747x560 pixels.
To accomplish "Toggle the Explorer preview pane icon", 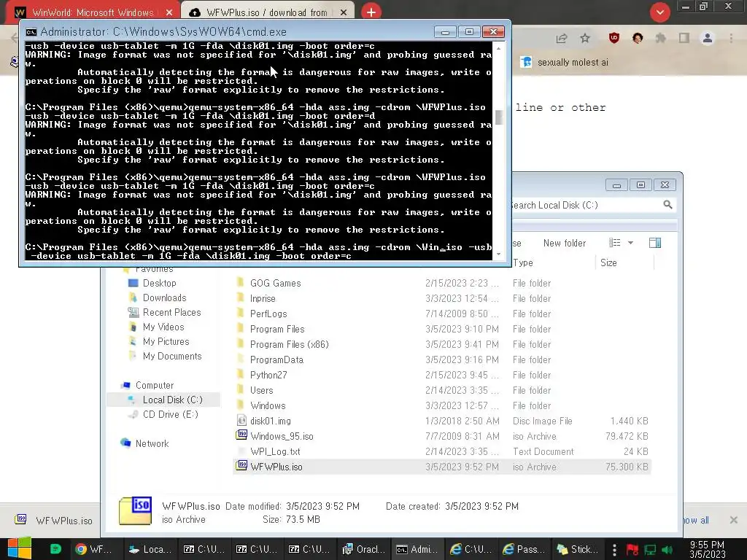I will tap(655, 243).
